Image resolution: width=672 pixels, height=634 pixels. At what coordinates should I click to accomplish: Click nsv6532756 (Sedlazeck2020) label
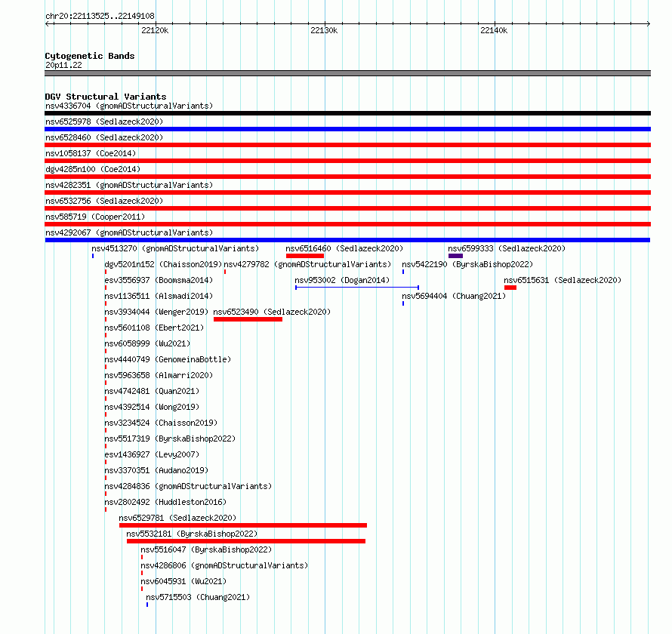pos(104,201)
